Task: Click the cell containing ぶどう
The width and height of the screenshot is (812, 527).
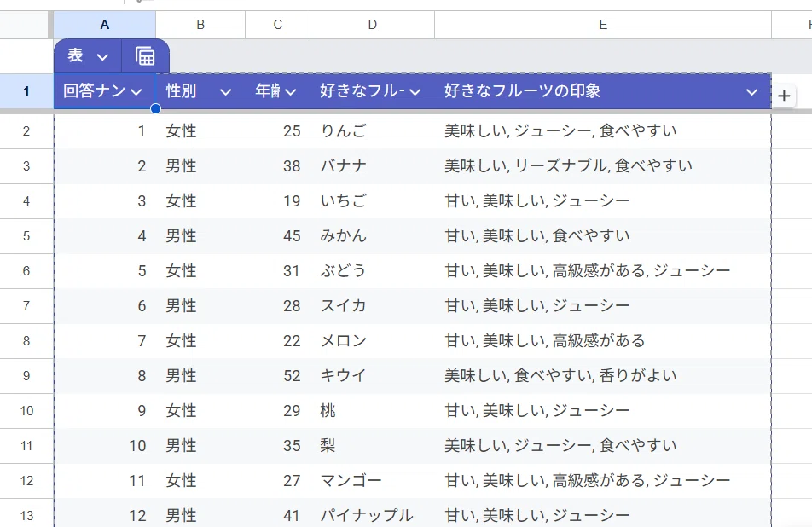Action: (x=373, y=270)
